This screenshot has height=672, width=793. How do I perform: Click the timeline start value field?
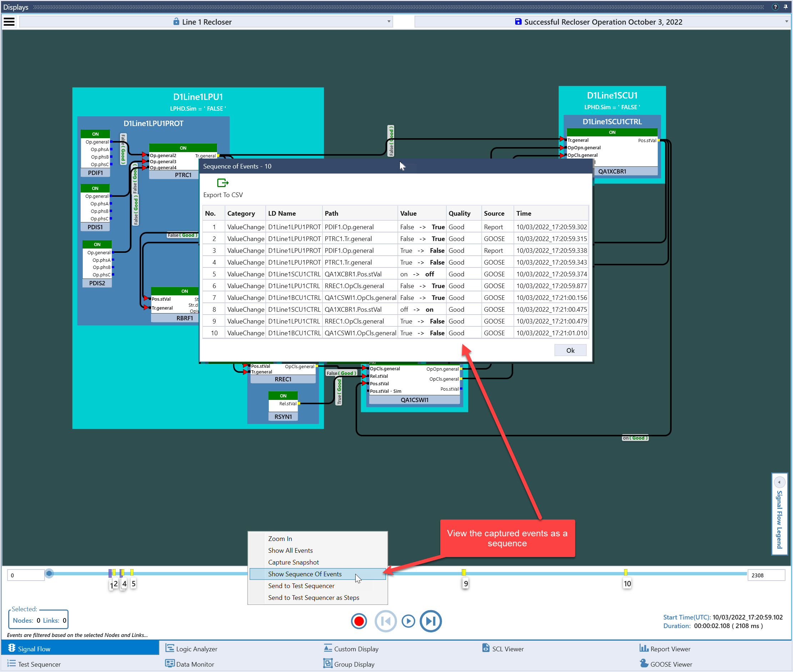(x=26, y=575)
